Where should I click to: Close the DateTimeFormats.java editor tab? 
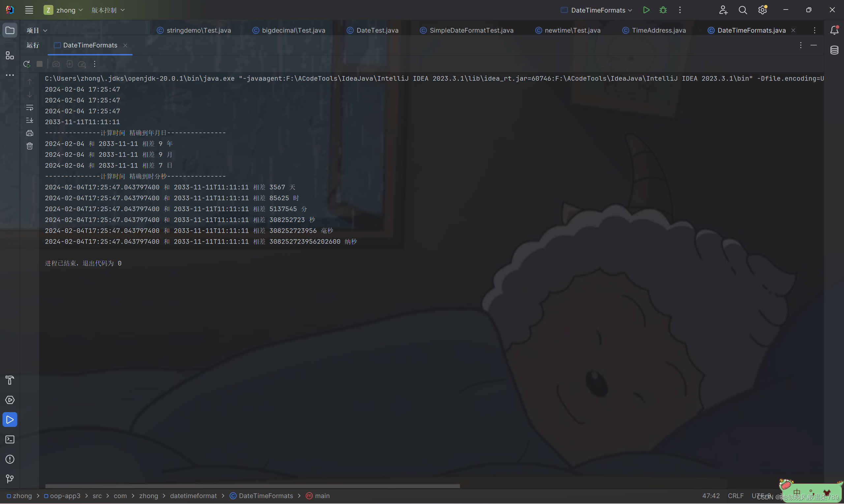click(x=793, y=30)
